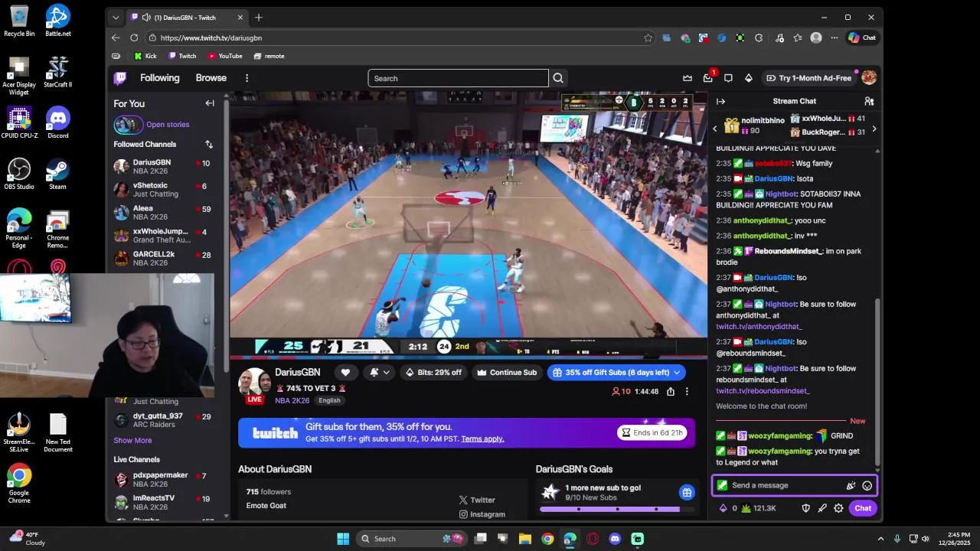Sort the Followed Channels list

click(x=209, y=144)
